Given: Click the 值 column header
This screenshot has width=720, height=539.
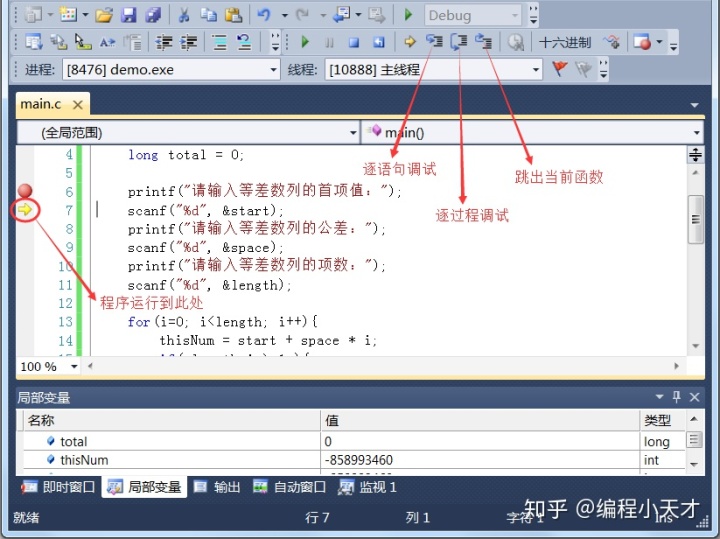Looking at the screenshot, I should point(480,421).
